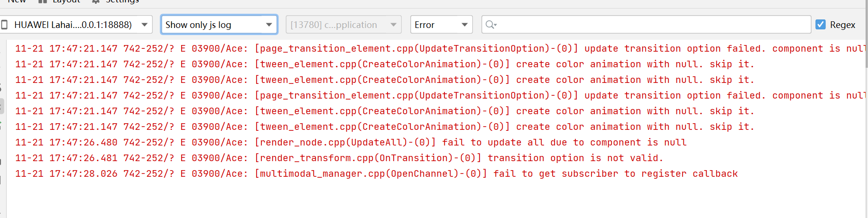Viewport: 868px width, 218px height.
Task: Open the Layout menu item
Action: pos(66,1)
